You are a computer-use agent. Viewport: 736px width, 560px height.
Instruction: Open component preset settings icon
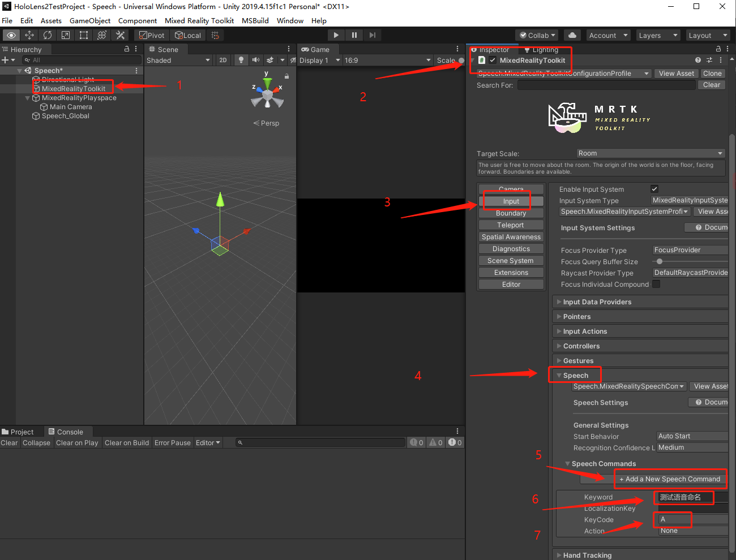pos(709,60)
